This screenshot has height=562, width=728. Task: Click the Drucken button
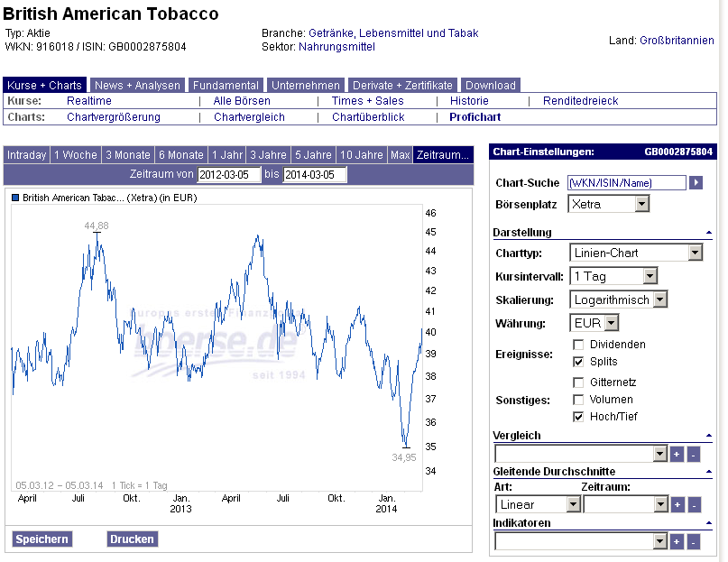click(x=132, y=539)
